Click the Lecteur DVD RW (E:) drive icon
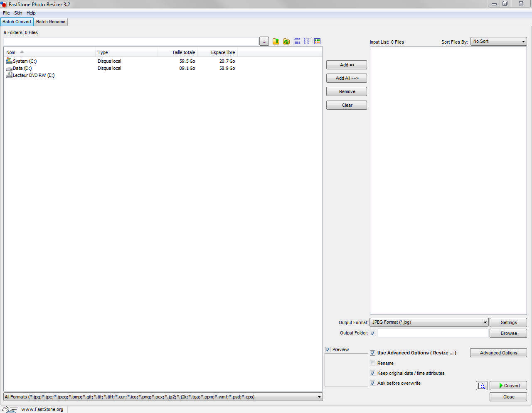Viewport: 532px width, 413px height. point(9,75)
